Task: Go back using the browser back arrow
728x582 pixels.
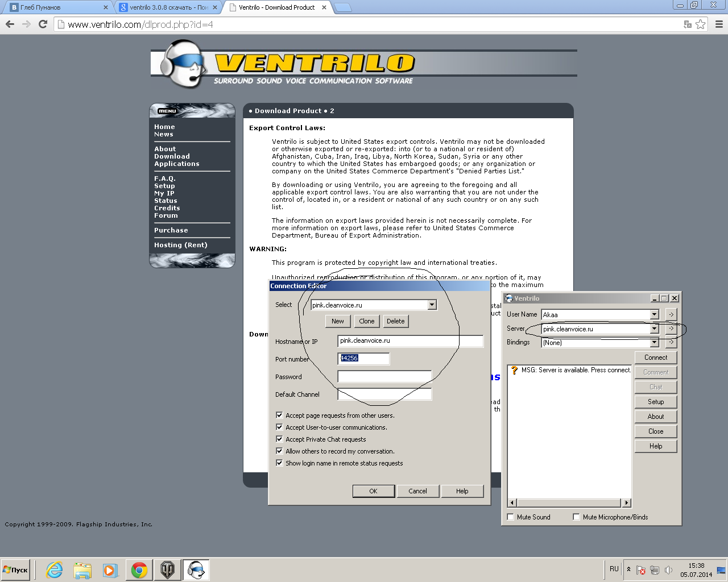Action: 10,24
